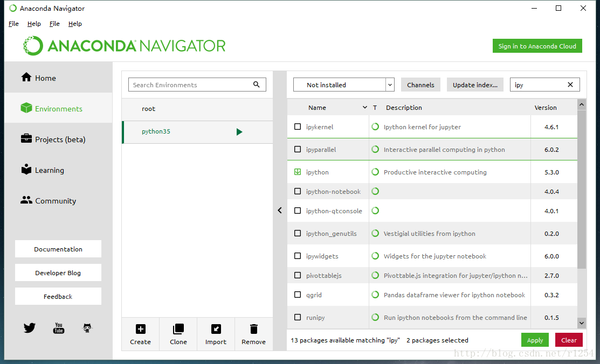Click the Import environment icon
Image resolution: width=600 pixels, height=364 pixels.
216,329
